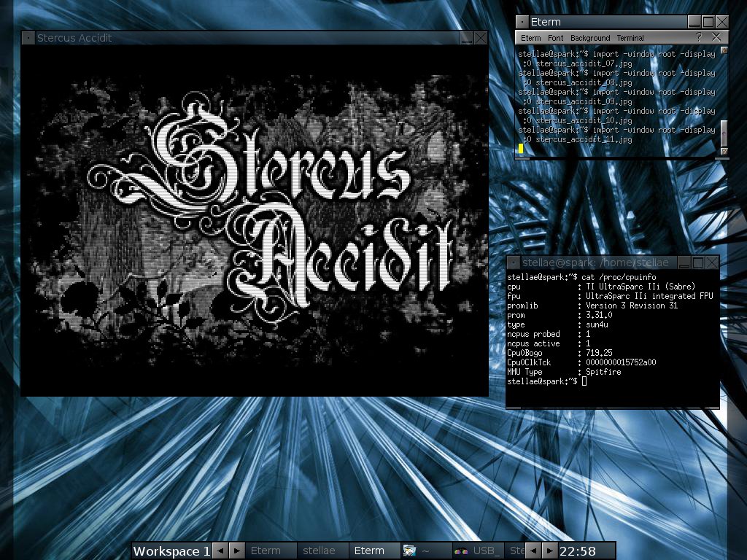
Task: Click the X icon in Eterm menu bar
Action: coord(716,37)
